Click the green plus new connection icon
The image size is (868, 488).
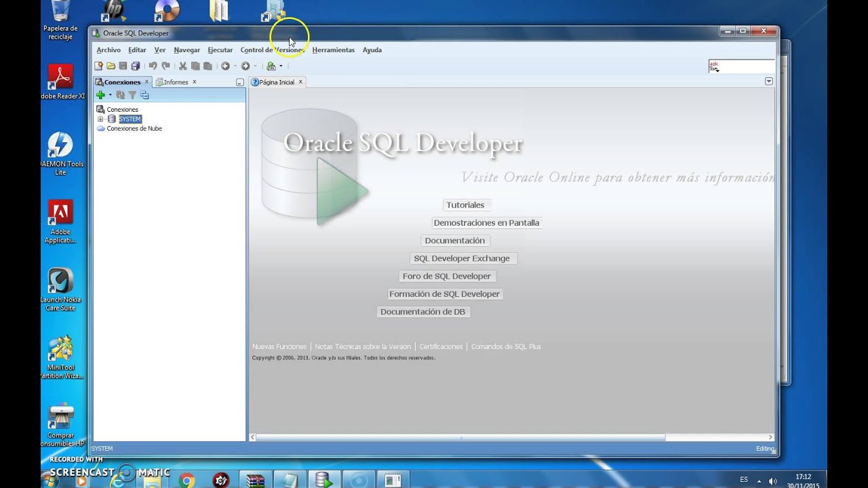(100, 95)
